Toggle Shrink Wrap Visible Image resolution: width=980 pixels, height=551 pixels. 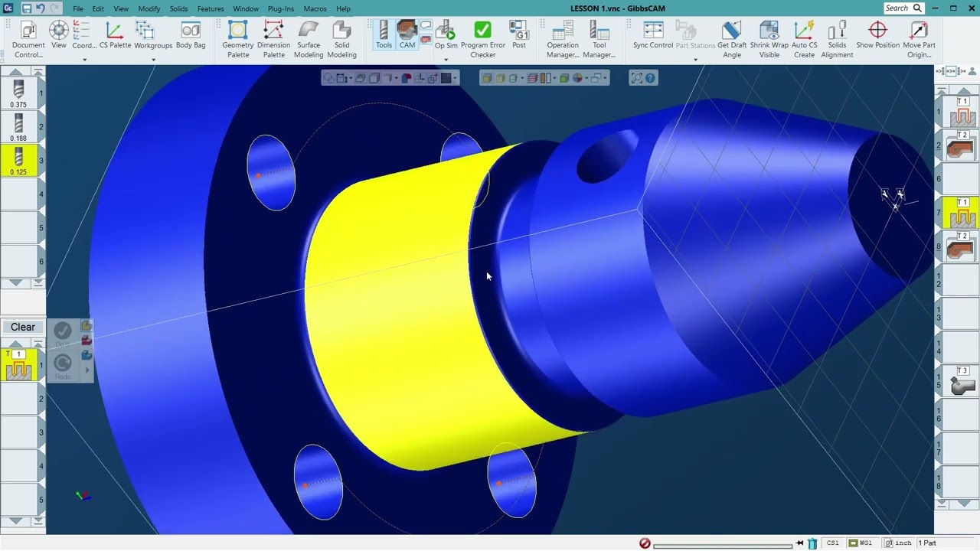tap(769, 40)
